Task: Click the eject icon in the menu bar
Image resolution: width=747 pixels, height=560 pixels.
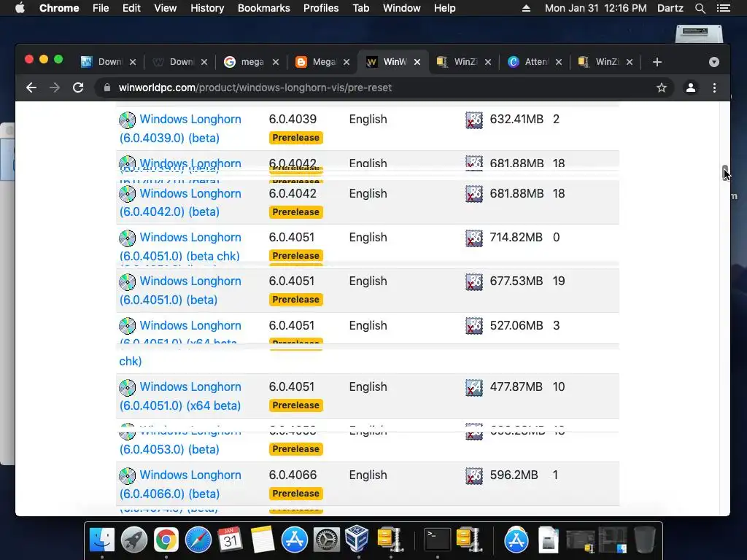Action: 526,8
